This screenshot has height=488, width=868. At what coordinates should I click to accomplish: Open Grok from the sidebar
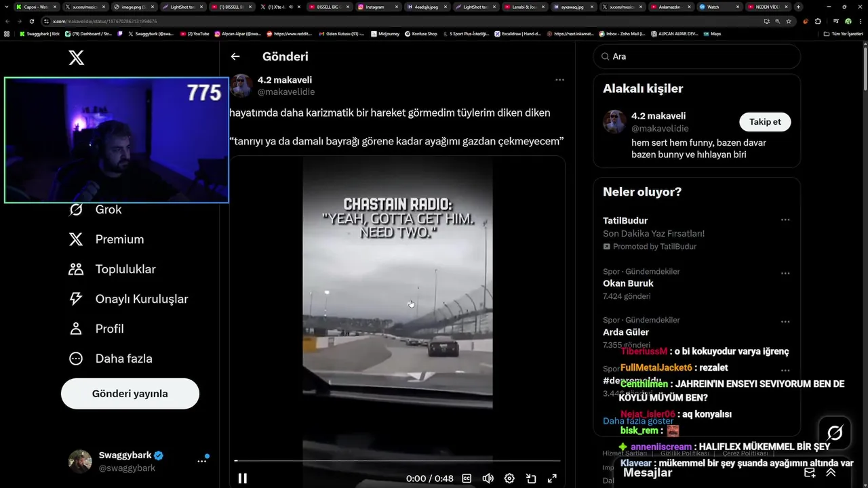pyautogui.click(x=95, y=209)
